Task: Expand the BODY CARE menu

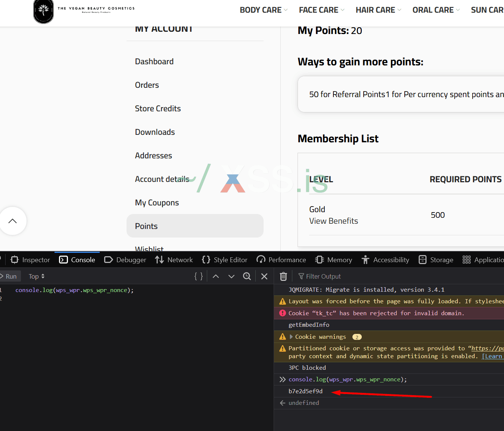Action: [263, 10]
